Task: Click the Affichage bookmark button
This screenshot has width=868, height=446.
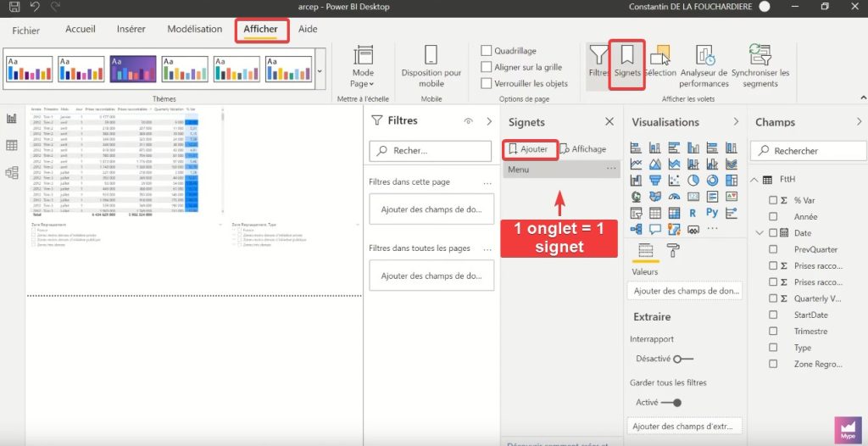Action: pos(583,149)
